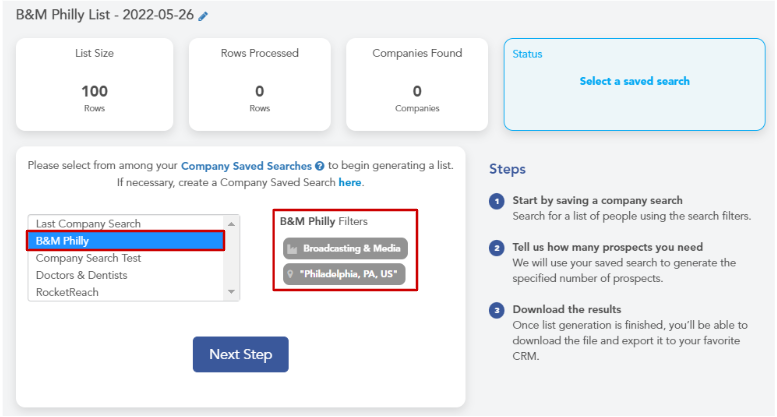Image resolution: width=777 pixels, height=417 pixels.
Task: Click the Philadelphia, PA, US filter chip
Action: [344, 274]
